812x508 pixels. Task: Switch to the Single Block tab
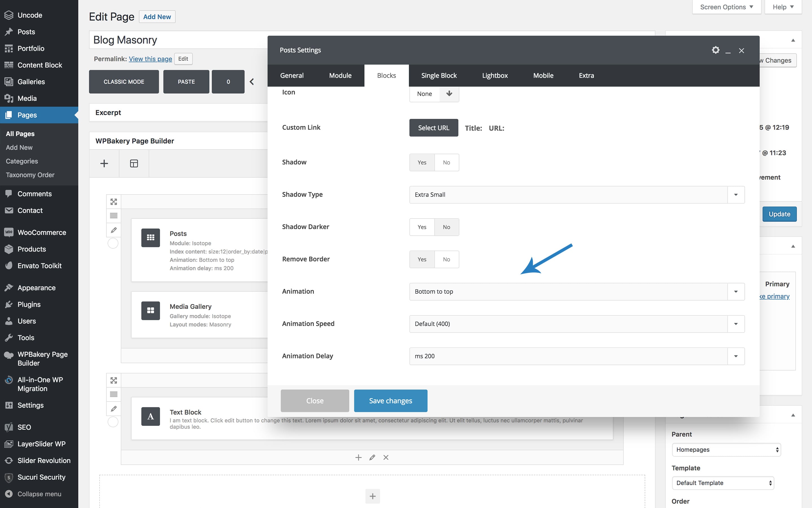click(439, 76)
